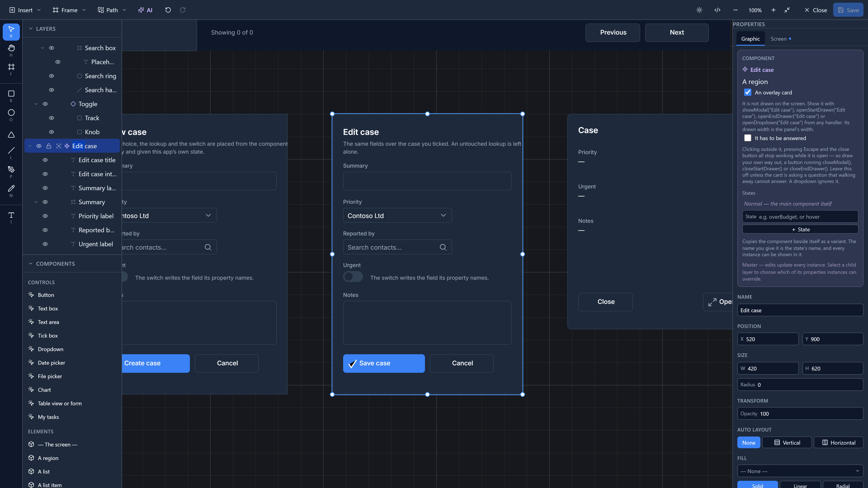Collapse the COMPONENTS panel
Viewport: 868px width, 488px height.
(x=31, y=264)
